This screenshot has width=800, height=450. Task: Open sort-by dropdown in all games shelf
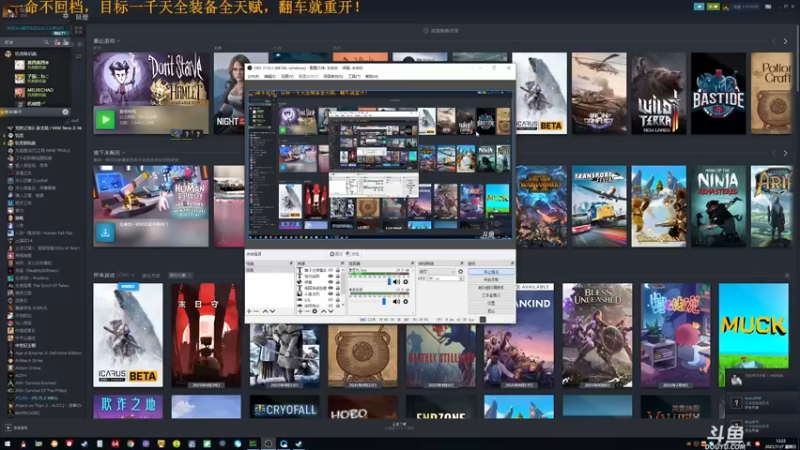tap(181, 276)
